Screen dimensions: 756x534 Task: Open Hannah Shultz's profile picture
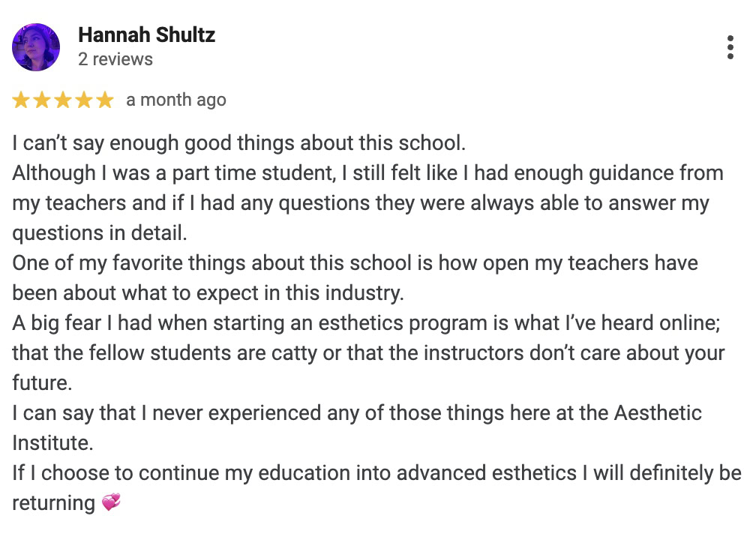[x=36, y=47]
